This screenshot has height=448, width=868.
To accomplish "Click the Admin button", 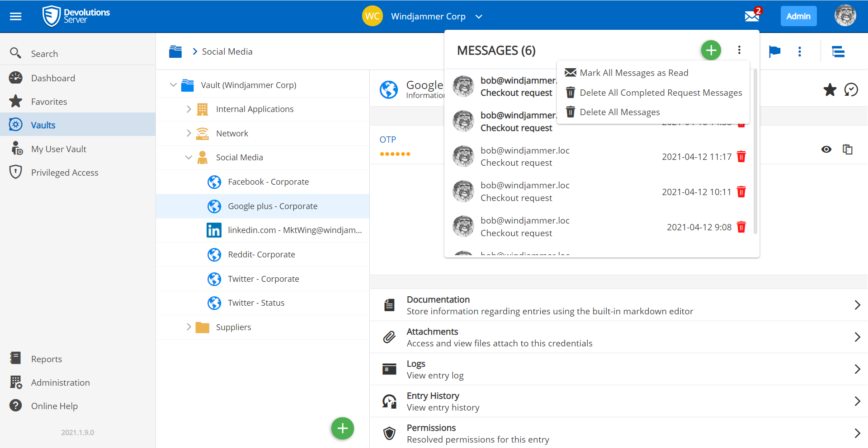I will [x=798, y=16].
